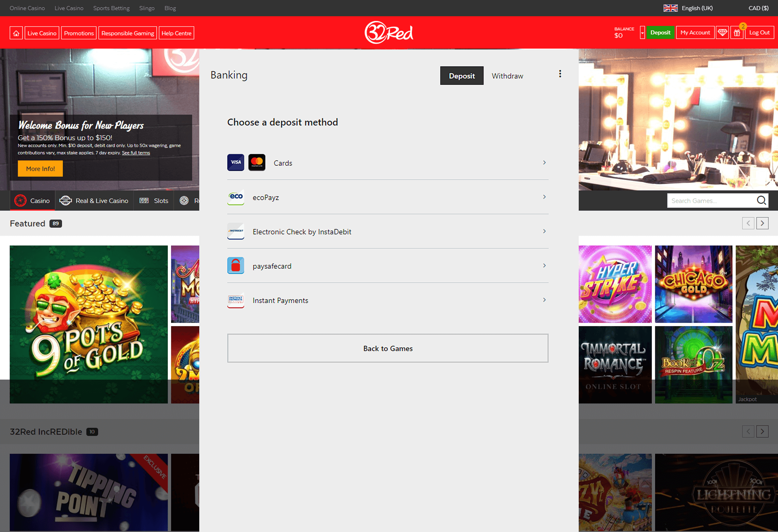Open the gift box offers icon
Screen dimensions: 778x532
[x=737, y=33]
